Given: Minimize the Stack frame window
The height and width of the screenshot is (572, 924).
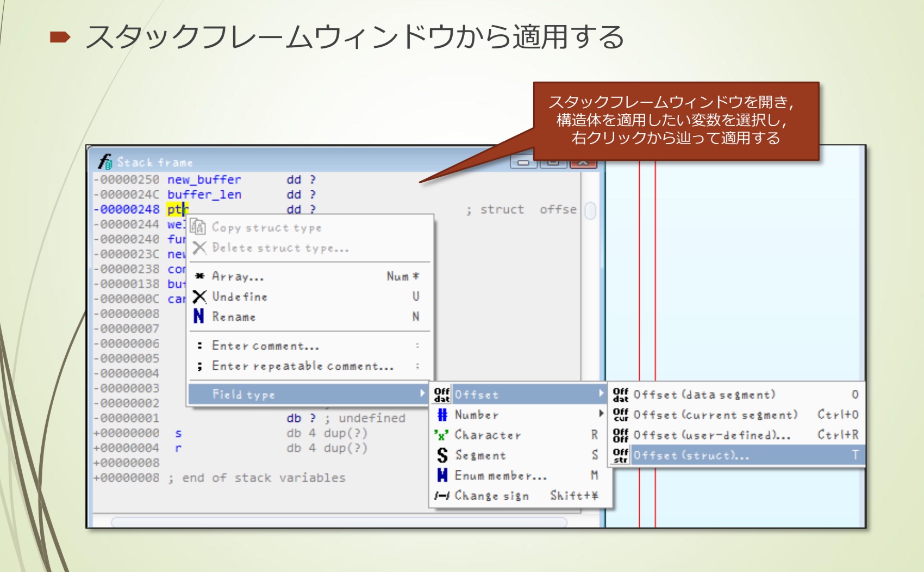Looking at the screenshot, I should coord(523,162).
